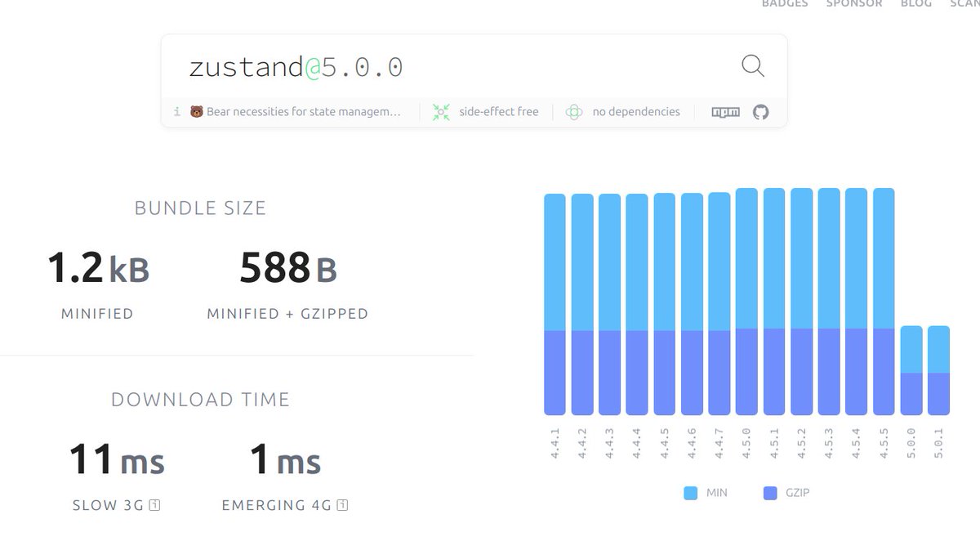This screenshot has height=546, width=980.
Task: Open the BLOG navigation item
Action: (915, 4)
